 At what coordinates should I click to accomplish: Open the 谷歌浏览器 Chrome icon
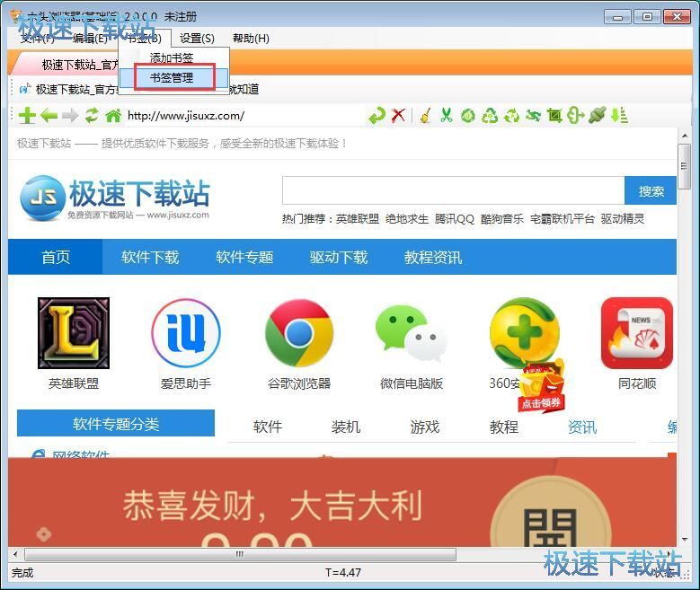click(298, 333)
